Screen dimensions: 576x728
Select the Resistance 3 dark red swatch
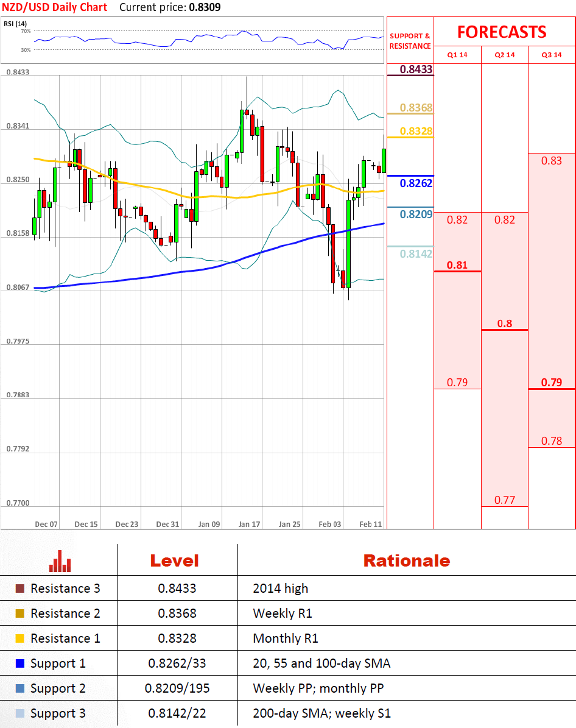pos(20,588)
